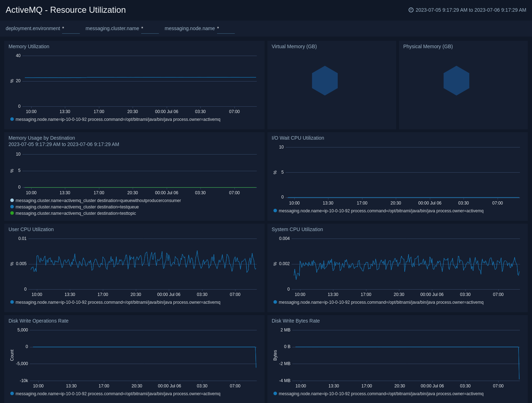Click the green testtopic legend dot
The width and height of the screenshot is (532, 403).
tap(12, 213)
